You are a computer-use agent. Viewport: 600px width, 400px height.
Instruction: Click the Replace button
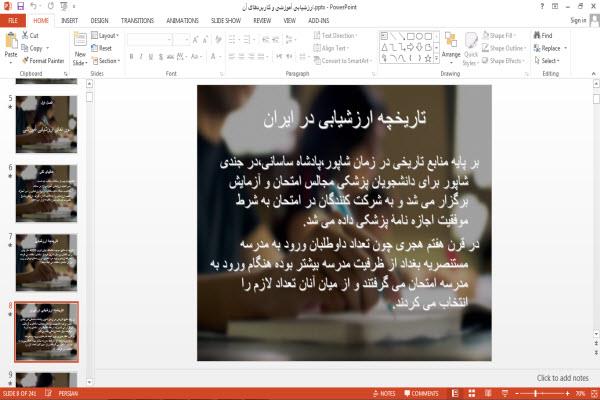550,48
